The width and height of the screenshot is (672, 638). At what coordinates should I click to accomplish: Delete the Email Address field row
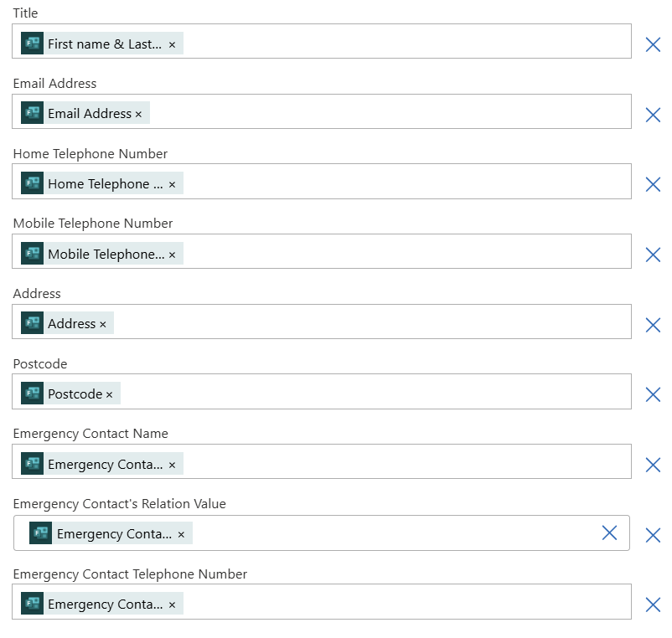click(x=653, y=116)
